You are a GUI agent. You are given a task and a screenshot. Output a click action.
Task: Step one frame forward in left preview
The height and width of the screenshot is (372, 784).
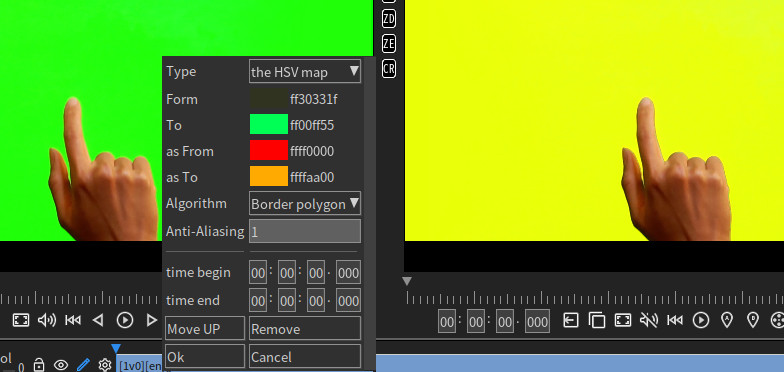pos(152,320)
